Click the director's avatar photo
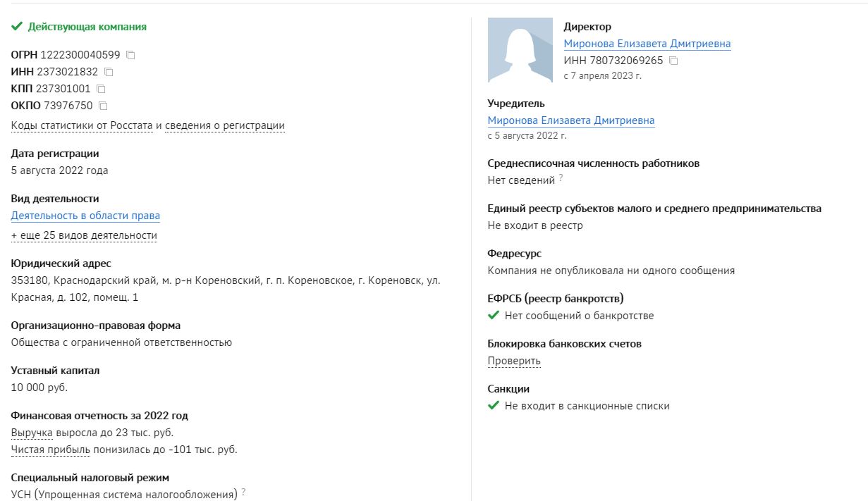The height and width of the screenshot is (501, 868). coord(520,50)
